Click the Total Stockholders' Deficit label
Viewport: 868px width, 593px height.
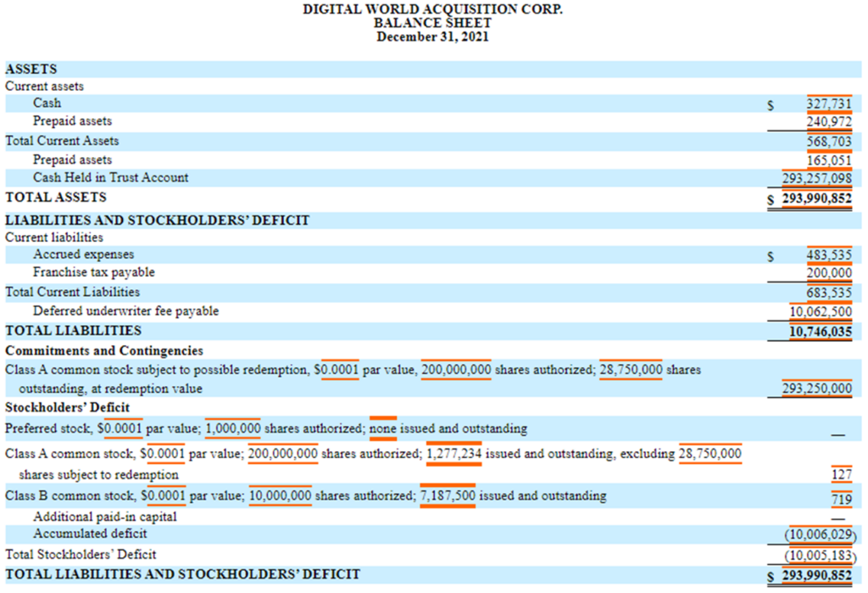(x=81, y=554)
